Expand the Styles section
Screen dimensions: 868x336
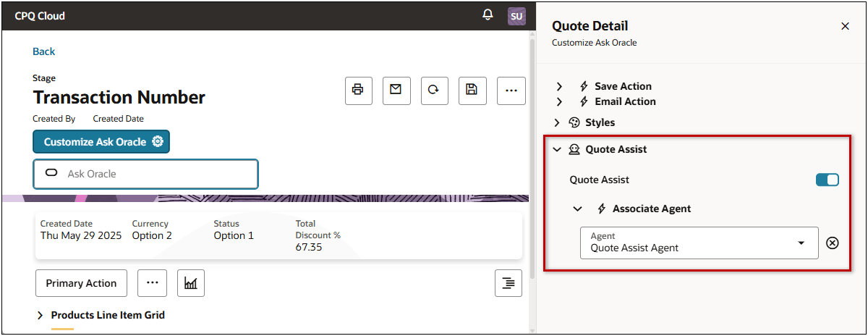556,122
